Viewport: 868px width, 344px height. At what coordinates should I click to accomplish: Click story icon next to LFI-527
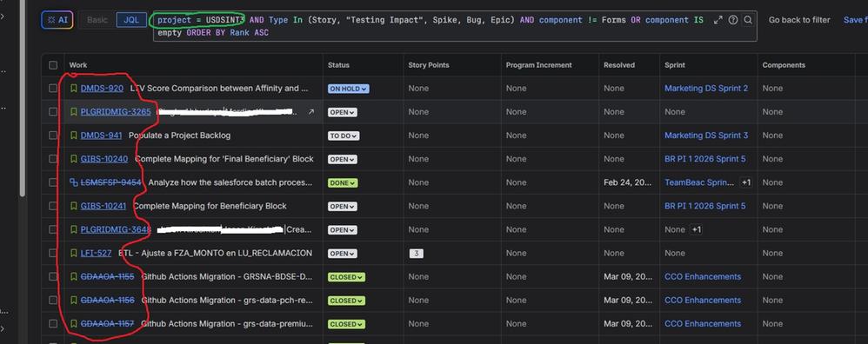[74, 253]
